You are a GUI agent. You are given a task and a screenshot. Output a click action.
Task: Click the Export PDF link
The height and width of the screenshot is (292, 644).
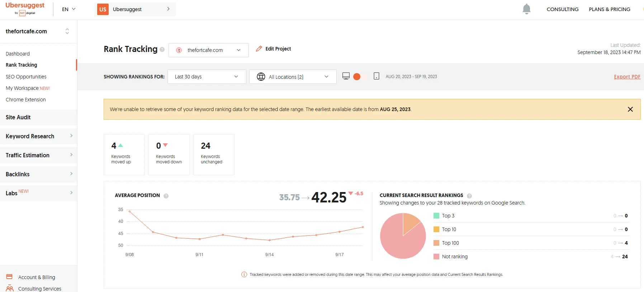627,77
